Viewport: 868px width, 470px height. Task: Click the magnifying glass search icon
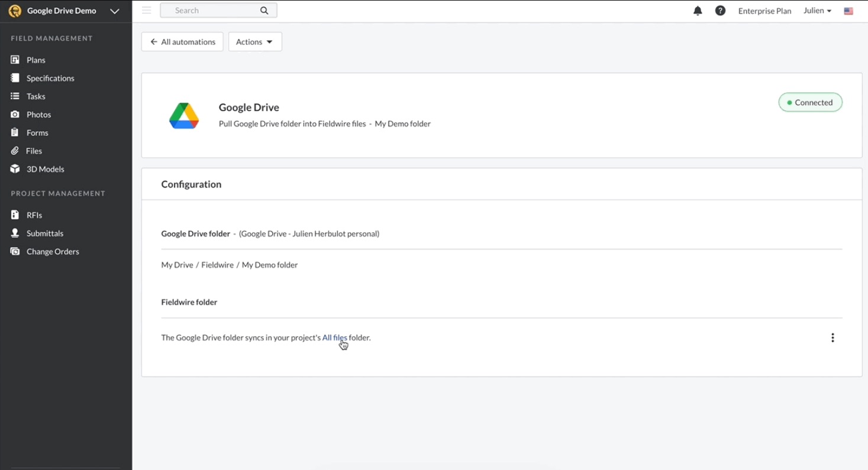pyautogui.click(x=264, y=11)
